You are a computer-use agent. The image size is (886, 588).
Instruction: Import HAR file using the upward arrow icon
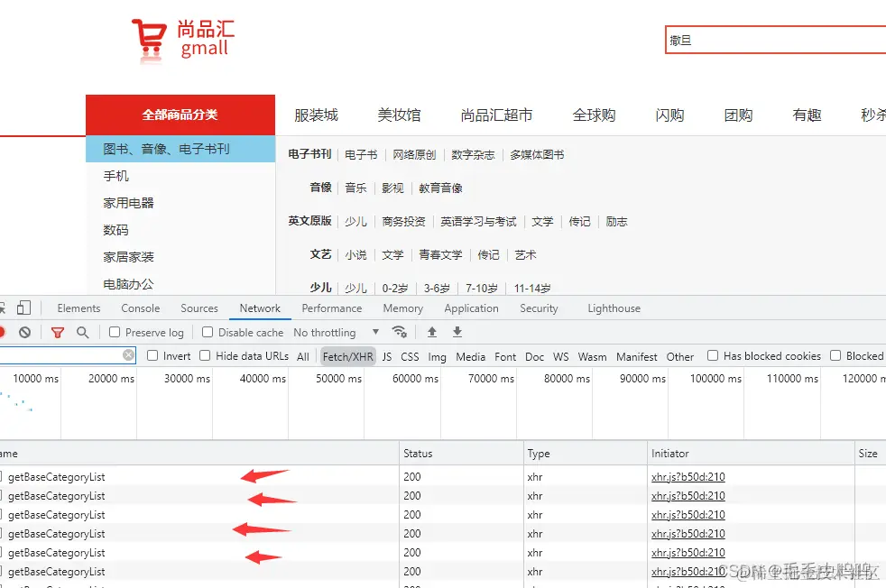pos(432,333)
